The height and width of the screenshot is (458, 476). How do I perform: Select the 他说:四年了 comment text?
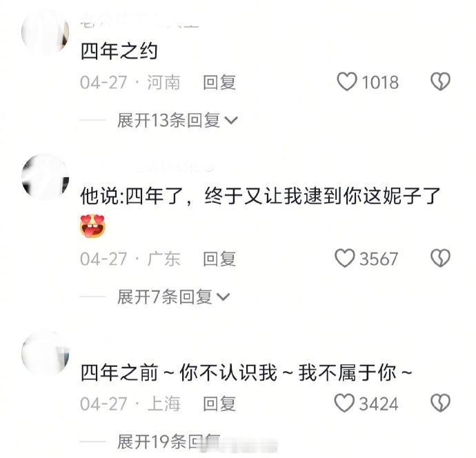(x=261, y=196)
